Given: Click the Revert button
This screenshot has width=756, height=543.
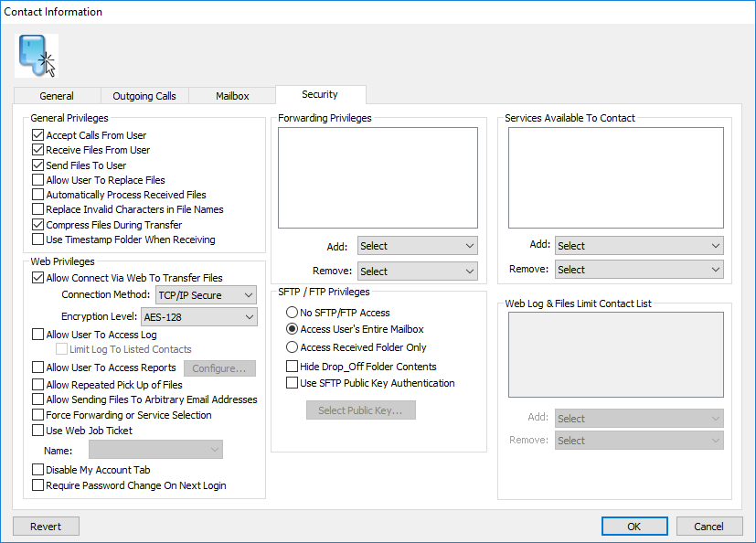Looking at the screenshot, I should click(x=45, y=526).
